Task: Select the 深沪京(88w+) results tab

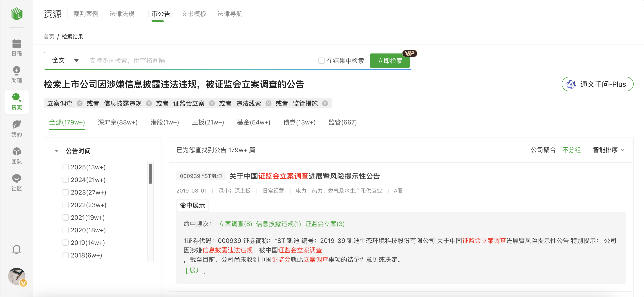Action: pos(118,122)
